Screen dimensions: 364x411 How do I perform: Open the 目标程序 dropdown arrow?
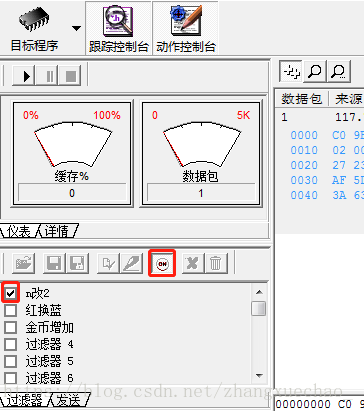click(x=76, y=28)
